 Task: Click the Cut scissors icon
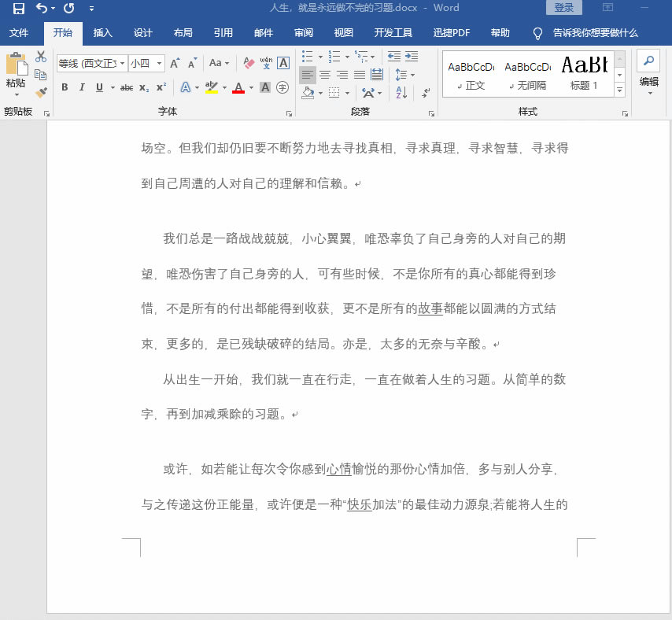click(x=41, y=57)
